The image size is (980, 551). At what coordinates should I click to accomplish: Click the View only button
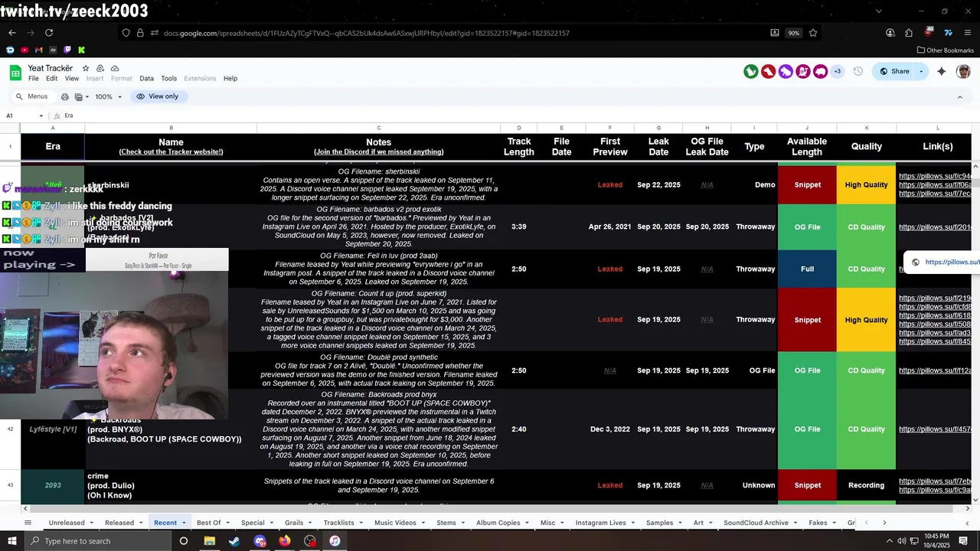tap(158, 96)
